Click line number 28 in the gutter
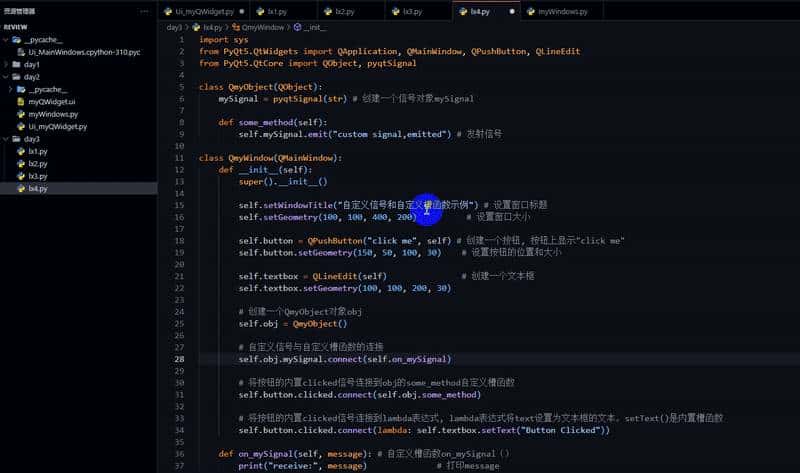This screenshot has width=800, height=473. 179,359
